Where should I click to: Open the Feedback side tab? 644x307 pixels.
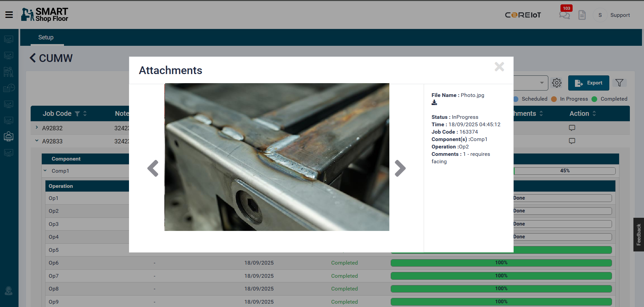tap(638, 234)
